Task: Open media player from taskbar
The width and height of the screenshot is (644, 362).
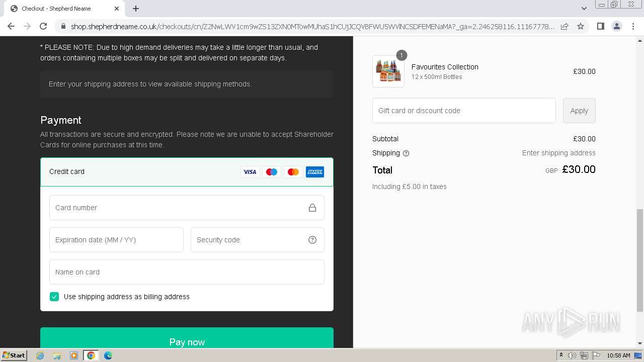Action: point(74,355)
